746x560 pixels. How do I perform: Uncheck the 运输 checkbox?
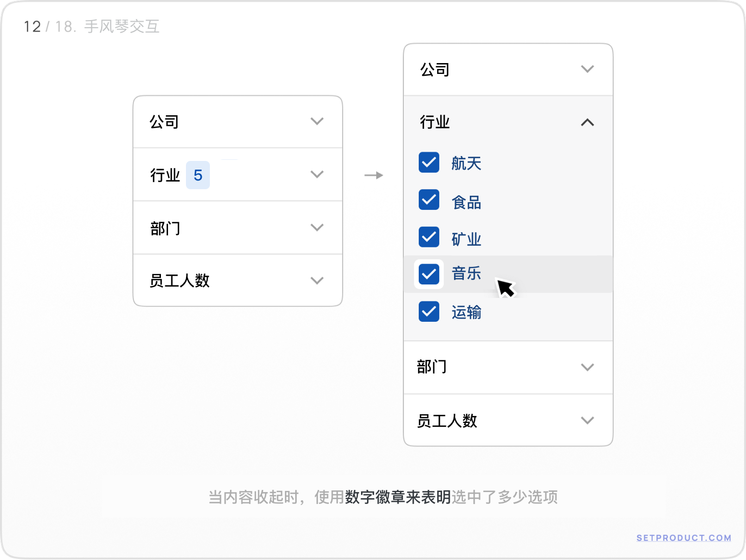[x=429, y=312]
